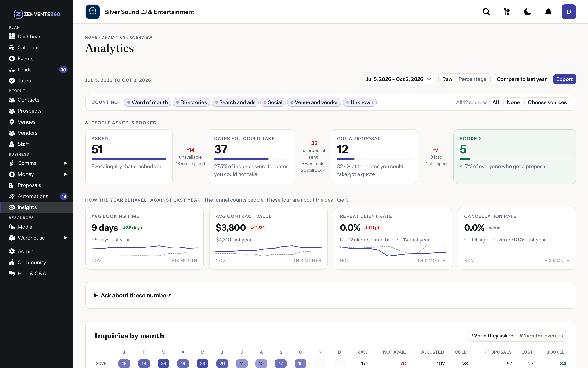Open Dashboard from sidebar

[x=37, y=36]
